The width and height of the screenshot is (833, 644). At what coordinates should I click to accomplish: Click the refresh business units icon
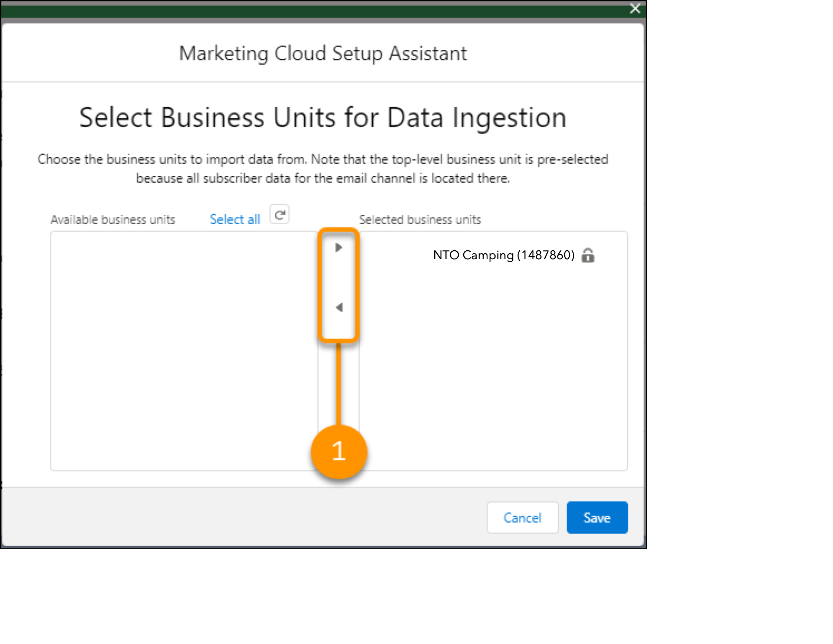click(280, 214)
